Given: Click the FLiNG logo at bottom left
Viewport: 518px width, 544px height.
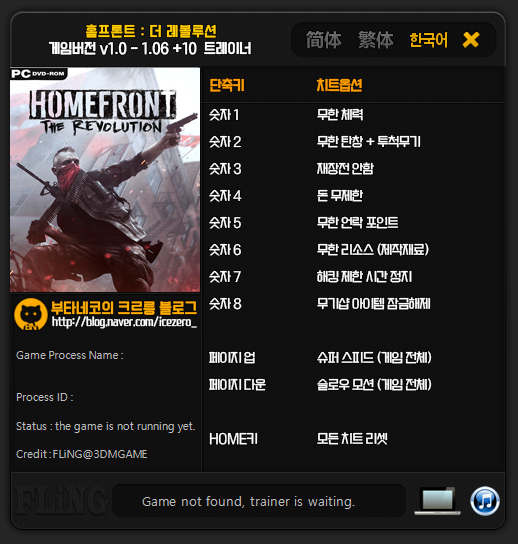Looking at the screenshot, I should click(60, 501).
